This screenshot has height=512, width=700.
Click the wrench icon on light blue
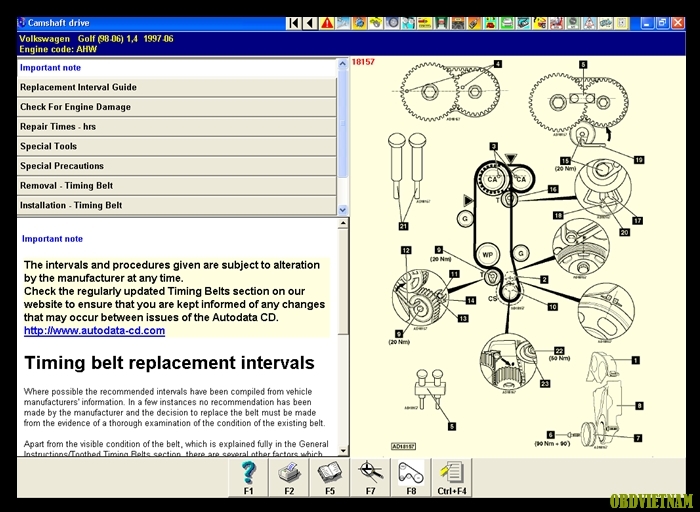coord(343,23)
